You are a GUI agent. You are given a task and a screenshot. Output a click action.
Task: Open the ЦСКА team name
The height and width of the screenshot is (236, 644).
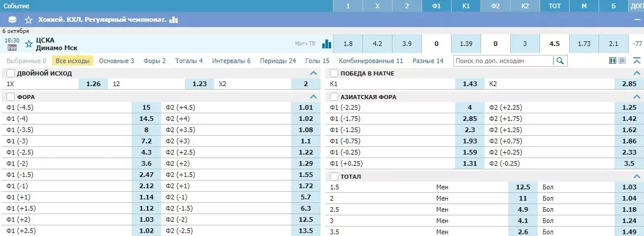point(45,40)
